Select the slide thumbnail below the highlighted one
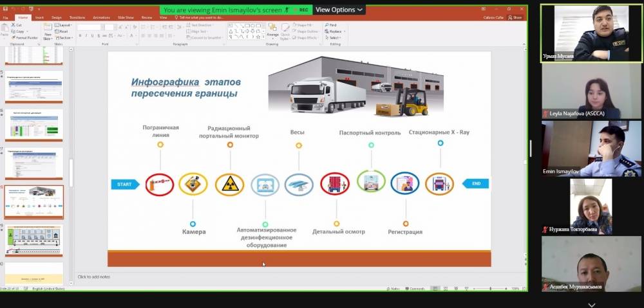The image size is (644, 308). point(34,239)
